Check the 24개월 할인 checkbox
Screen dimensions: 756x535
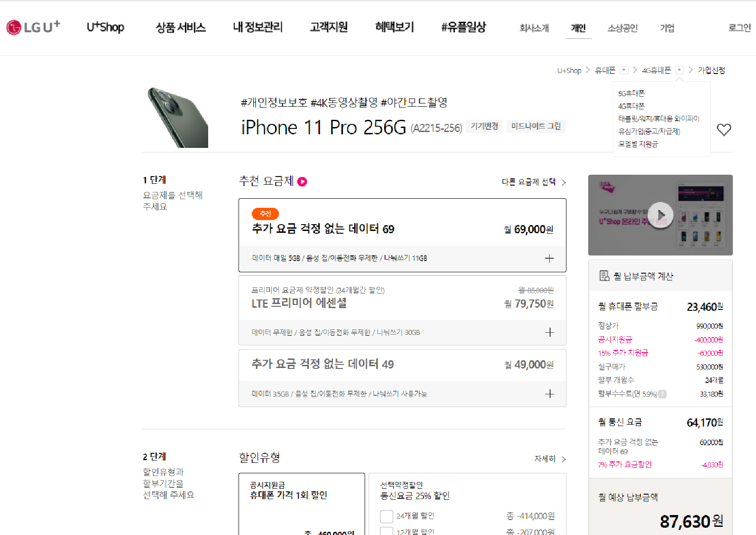[386, 516]
